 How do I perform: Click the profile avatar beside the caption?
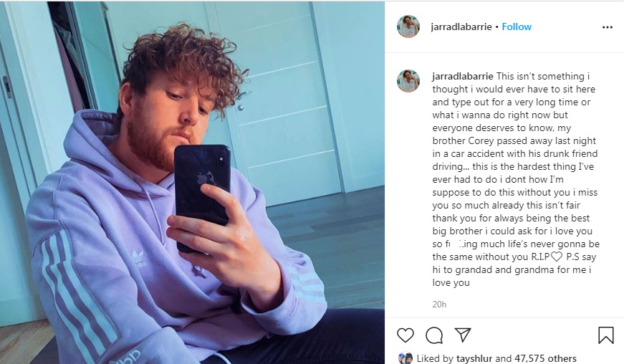pos(408,81)
